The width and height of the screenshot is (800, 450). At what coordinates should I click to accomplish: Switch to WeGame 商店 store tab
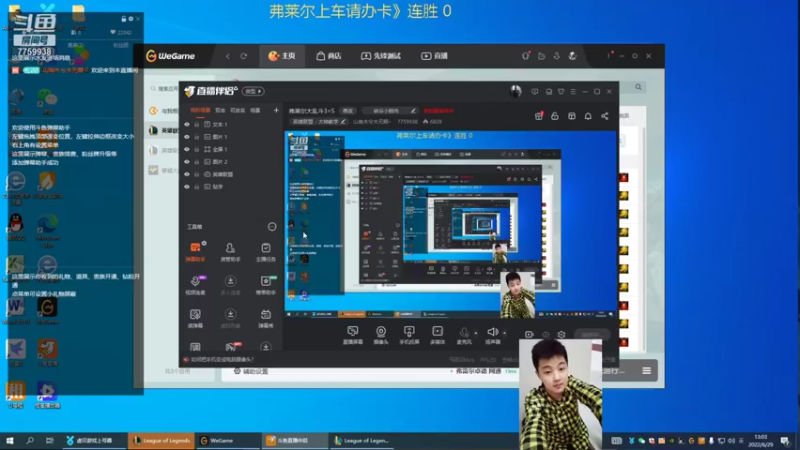point(329,56)
